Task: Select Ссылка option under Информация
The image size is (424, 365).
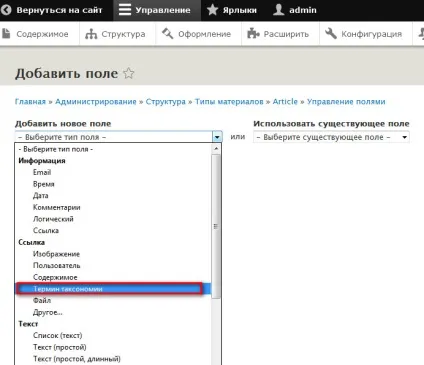Action: click(x=46, y=231)
